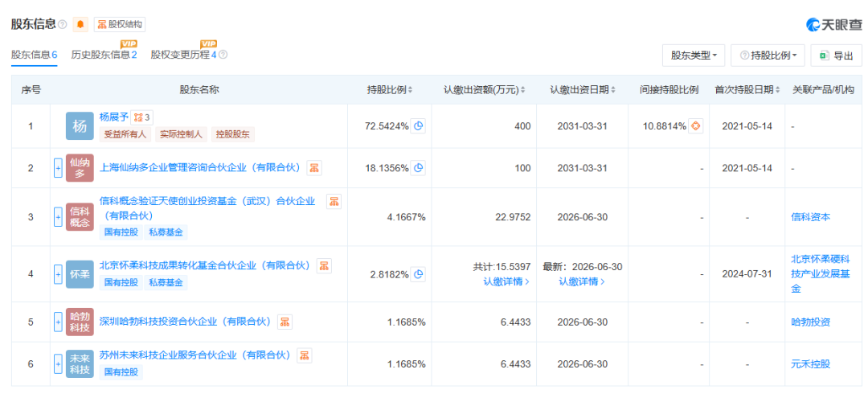Click the 仙纳多 logo thumbnail
The image size is (868, 394).
(80, 168)
